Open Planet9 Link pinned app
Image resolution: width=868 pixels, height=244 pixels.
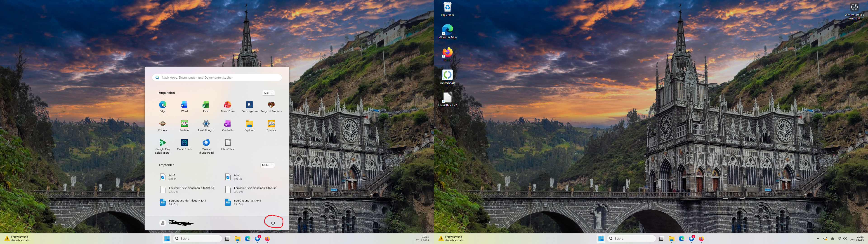[184, 143]
